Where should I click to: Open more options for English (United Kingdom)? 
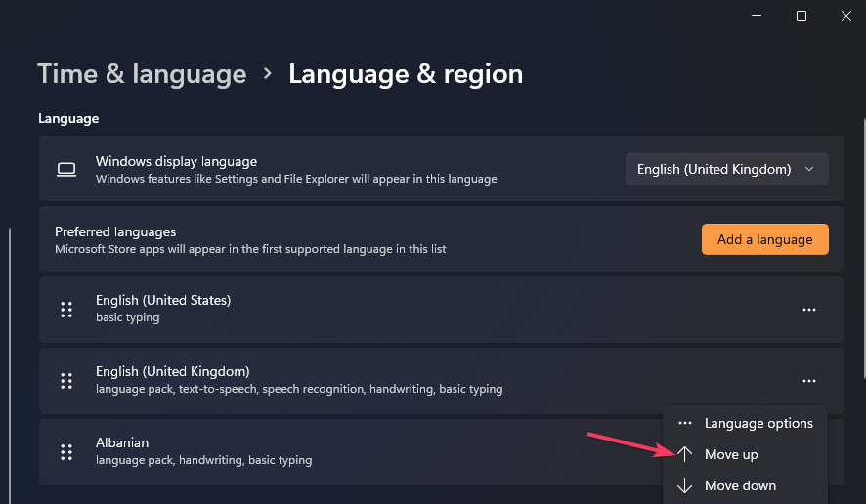pyautogui.click(x=809, y=381)
